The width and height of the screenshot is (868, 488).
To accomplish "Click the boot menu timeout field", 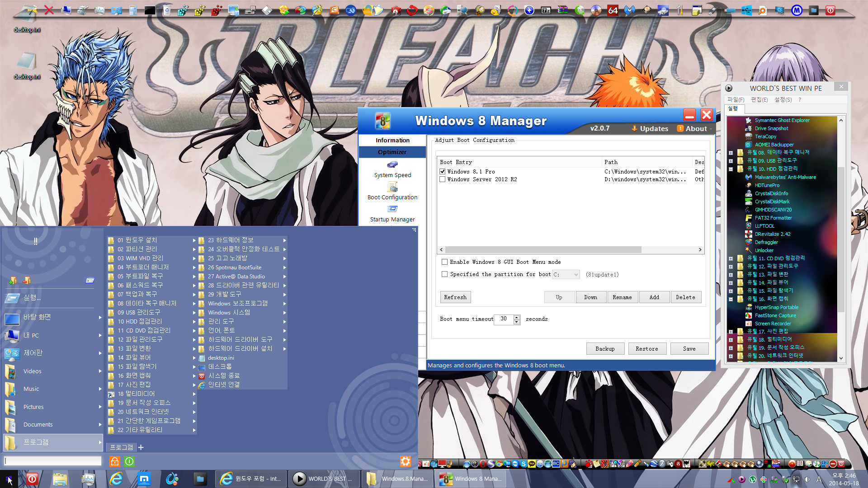I will tap(504, 319).
